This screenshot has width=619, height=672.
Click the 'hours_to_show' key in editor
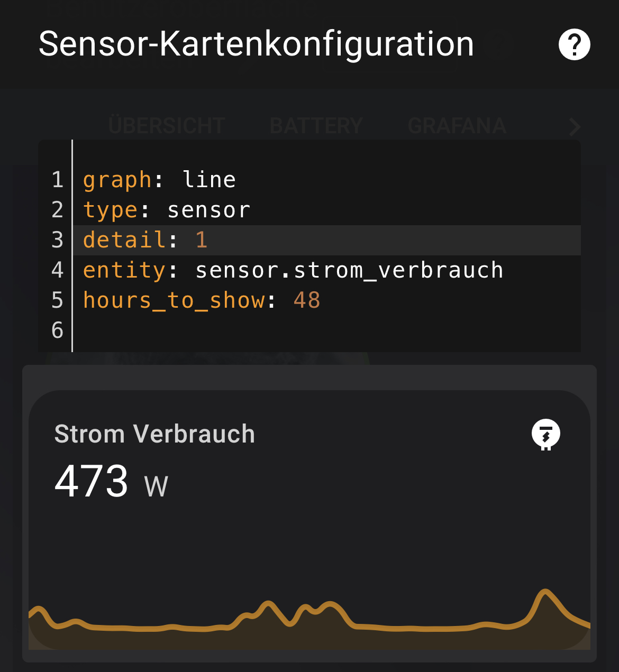pyautogui.click(x=174, y=301)
